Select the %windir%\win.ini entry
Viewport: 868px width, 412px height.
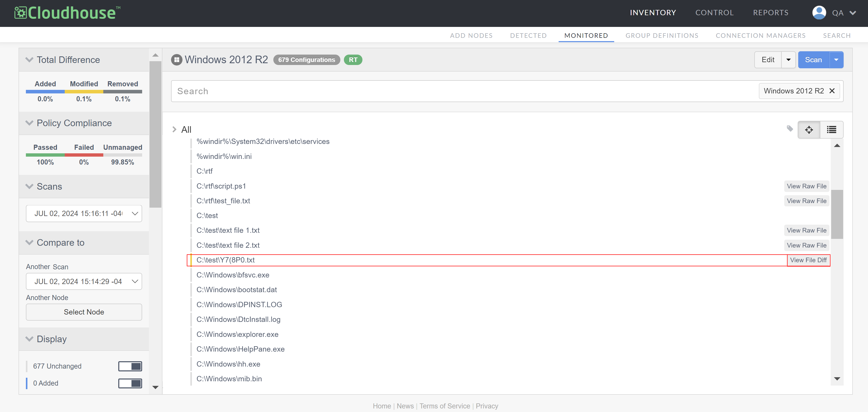coord(224,156)
